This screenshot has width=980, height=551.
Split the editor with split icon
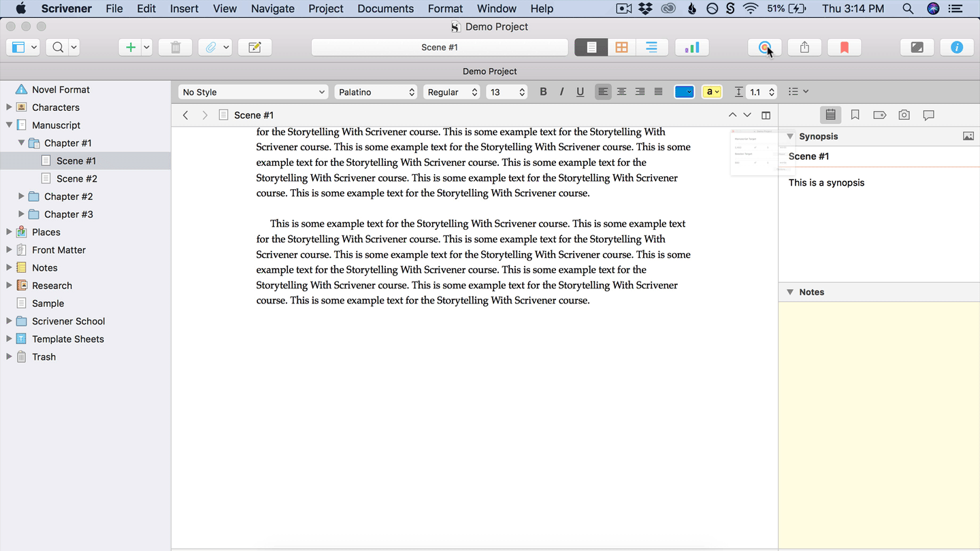(x=766, y=115)
